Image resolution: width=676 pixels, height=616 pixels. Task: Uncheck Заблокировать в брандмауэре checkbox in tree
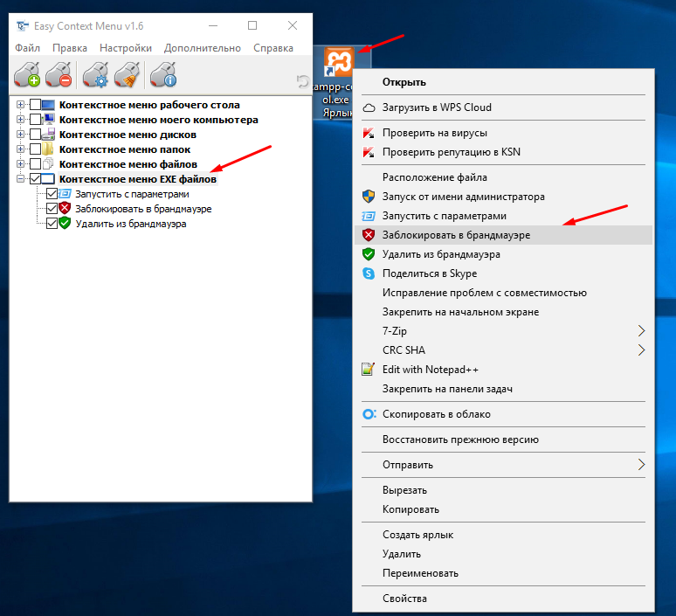(x=52, y=208)
